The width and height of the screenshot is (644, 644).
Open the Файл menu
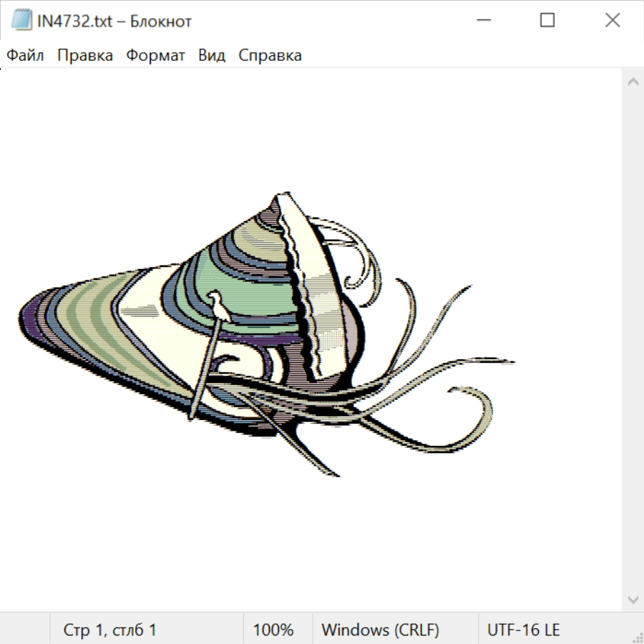coord(25,56)
